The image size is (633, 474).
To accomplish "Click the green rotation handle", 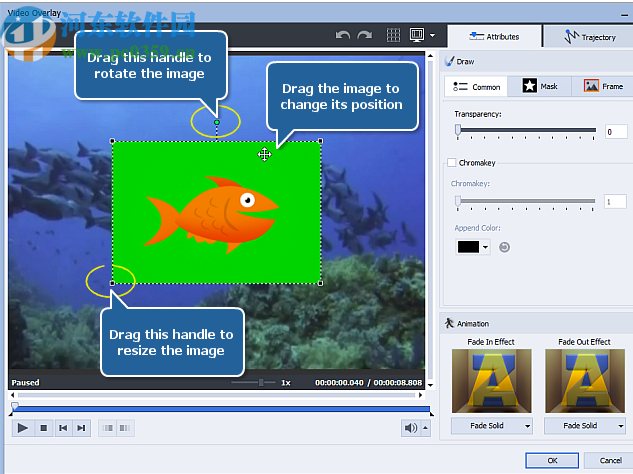I will coord(217,122).
